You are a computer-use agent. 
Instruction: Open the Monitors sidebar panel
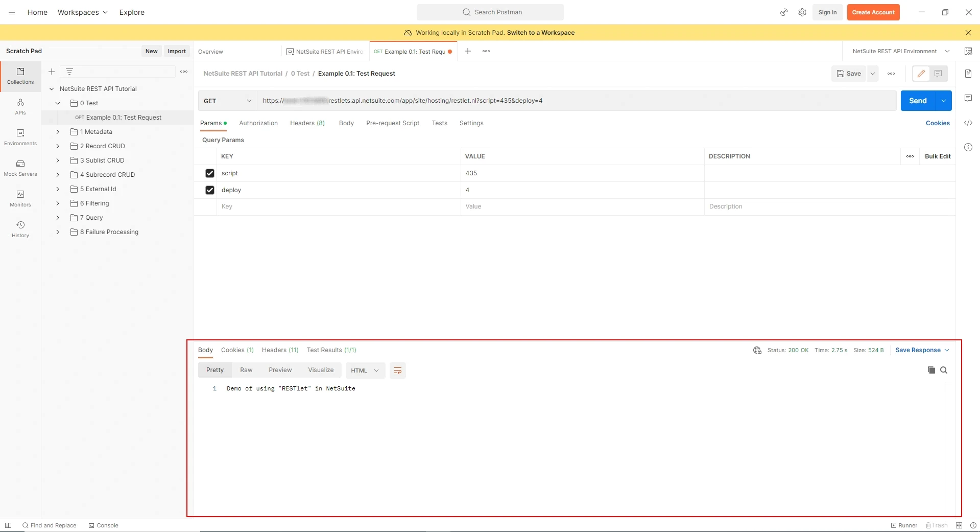click(20, 199)
